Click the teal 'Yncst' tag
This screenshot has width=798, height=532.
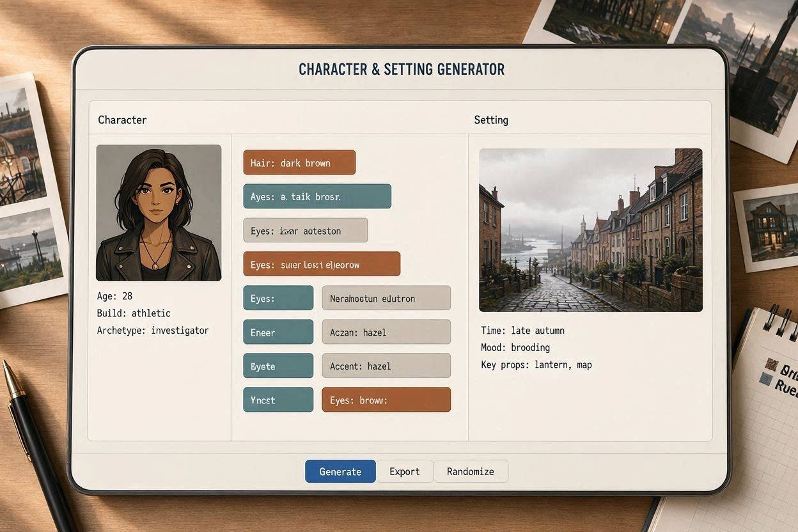click(x=278, y=400)
